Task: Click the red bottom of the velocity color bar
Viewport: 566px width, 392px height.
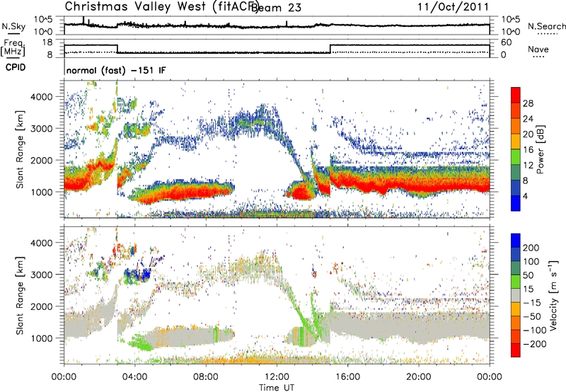Action: 516,350
